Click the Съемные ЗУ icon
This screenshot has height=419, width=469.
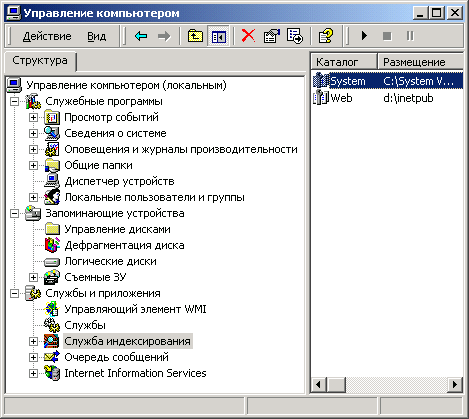click(x=52, y=277)
